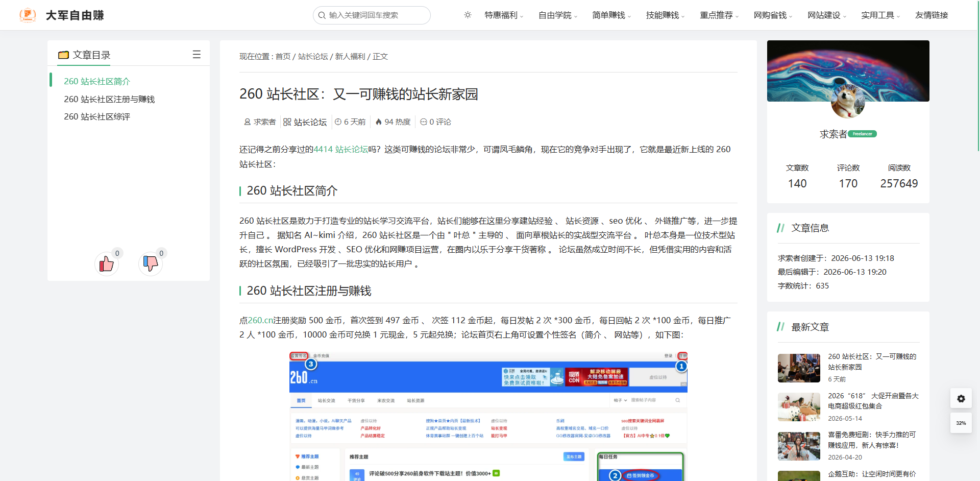The width and height of the screenshot is (980, 481).
Task: Click the 评论数 170 stat
Action: 848,176
